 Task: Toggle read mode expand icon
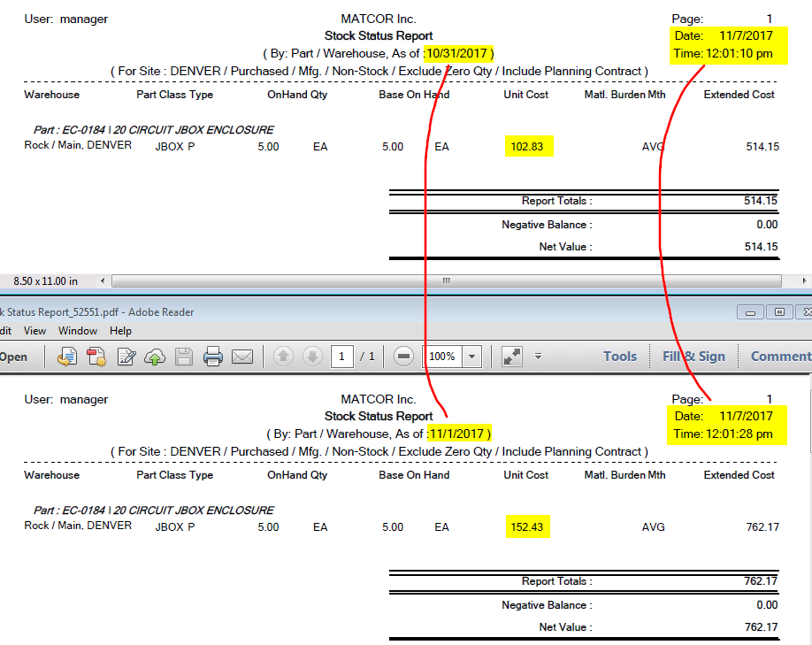(x=511, y=357)
